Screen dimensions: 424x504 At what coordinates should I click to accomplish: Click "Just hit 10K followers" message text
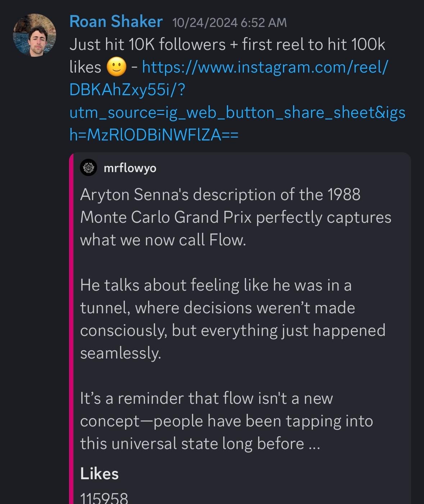click(x=147, y=45)
